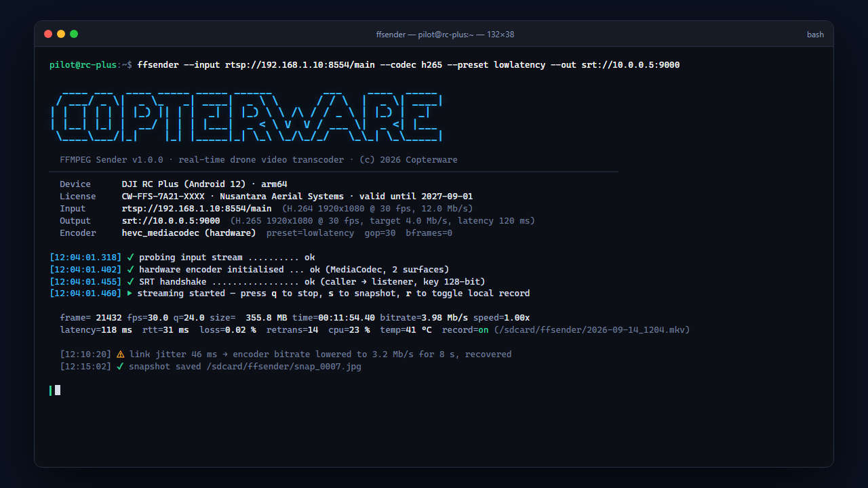The image size is (868, 488).
Task: Click the green zoom window button
Action: [74, 34]
